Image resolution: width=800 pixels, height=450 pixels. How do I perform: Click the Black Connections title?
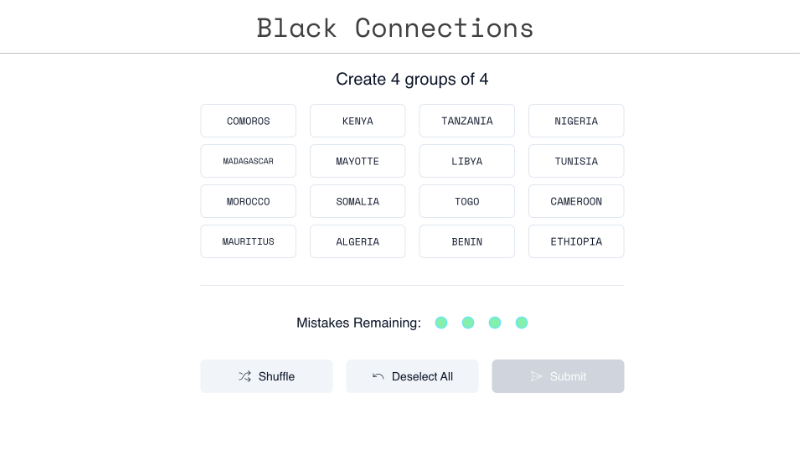pyautogui.click(x=395, y=27)
